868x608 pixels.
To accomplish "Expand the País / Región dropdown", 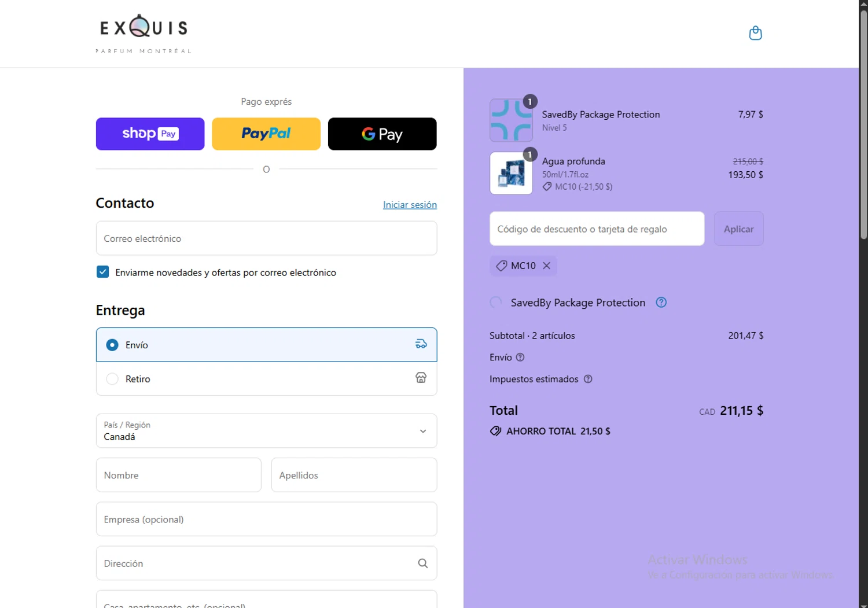I will [x=266, y=430].
